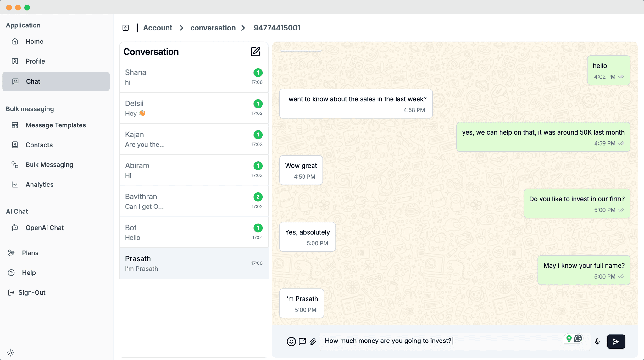
Task: Open the Home section in the sidebar
Action: (x=34, y=41)
